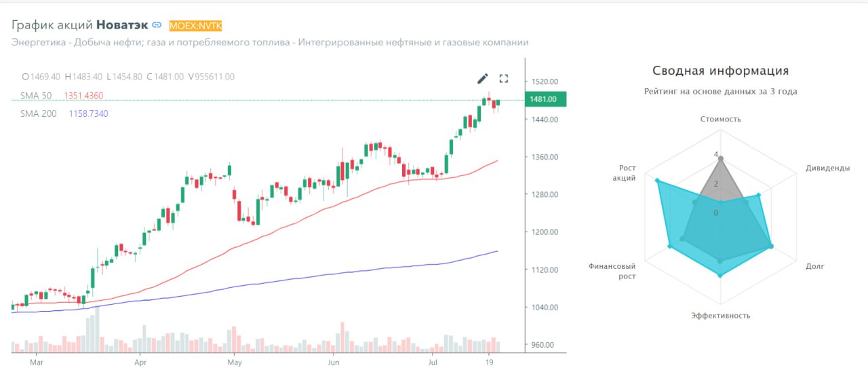Click the pencil drawing tool icon

[483, 79]
